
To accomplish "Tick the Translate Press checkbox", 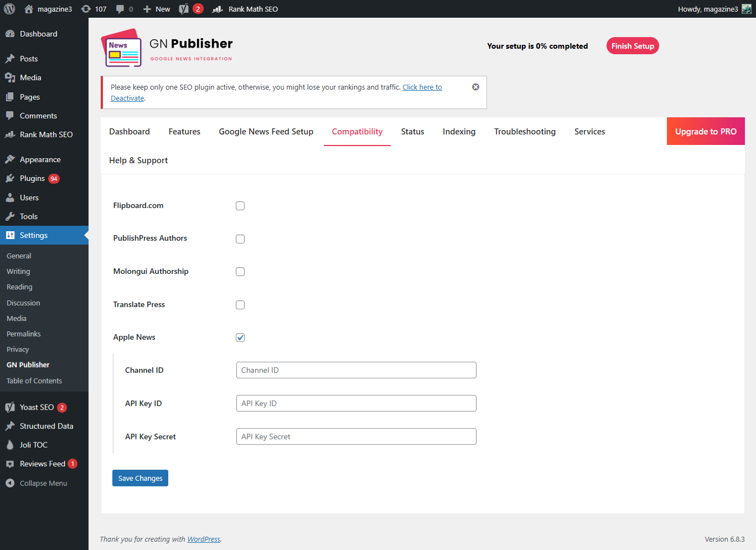I will pos(240,305).
